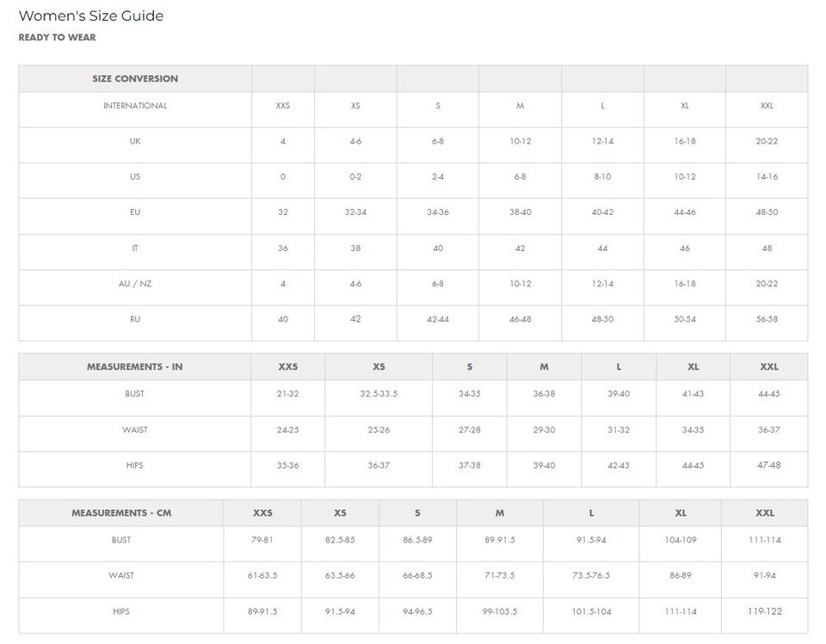Click the XXS column header in CM table
This screenshot has width=826, height=644.
tap(262, 513)
